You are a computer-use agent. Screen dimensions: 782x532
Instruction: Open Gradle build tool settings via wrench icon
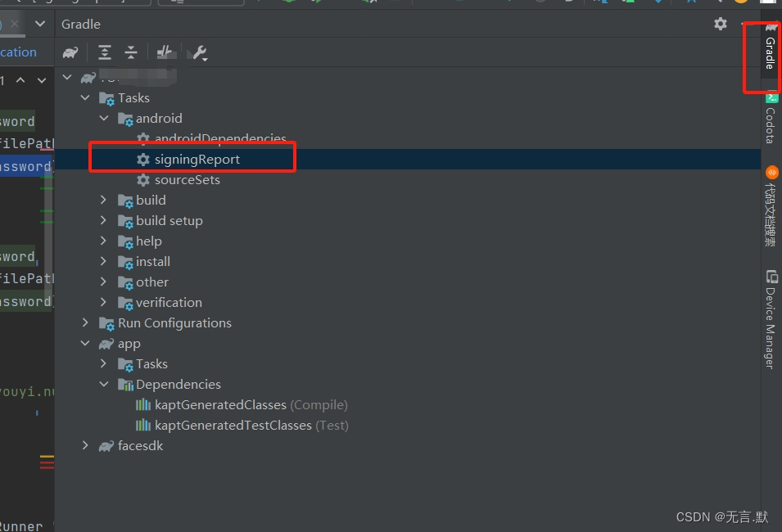point(198,52)
